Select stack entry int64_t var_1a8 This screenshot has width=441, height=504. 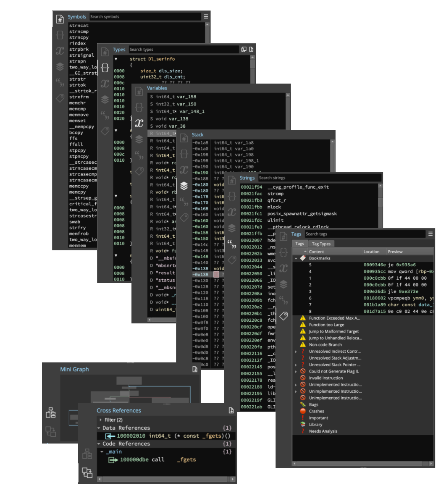point(234,143)
